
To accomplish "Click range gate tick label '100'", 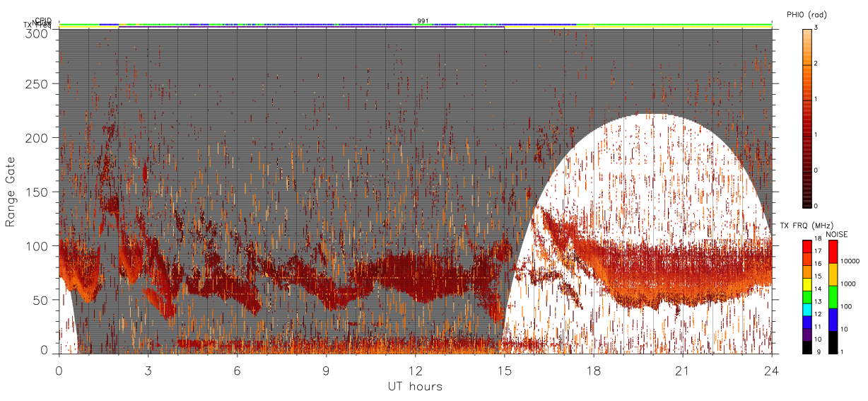I will (37, 245).
